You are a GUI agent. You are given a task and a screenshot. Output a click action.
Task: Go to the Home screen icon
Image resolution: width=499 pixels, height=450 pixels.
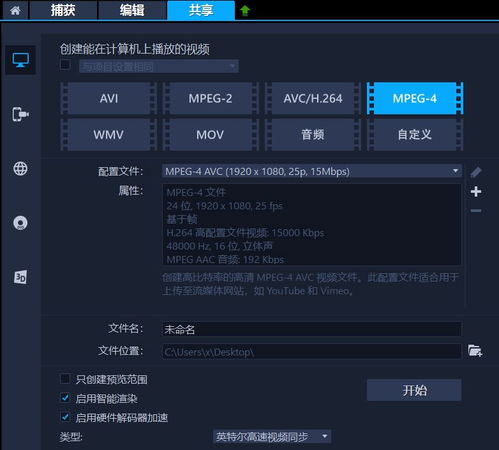[x=15, y=10]
